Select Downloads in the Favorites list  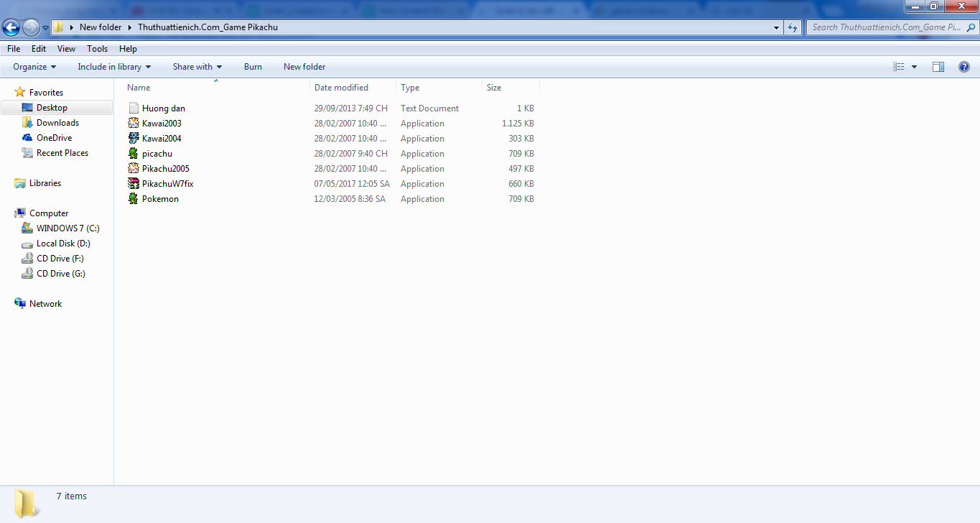point(57,123)
